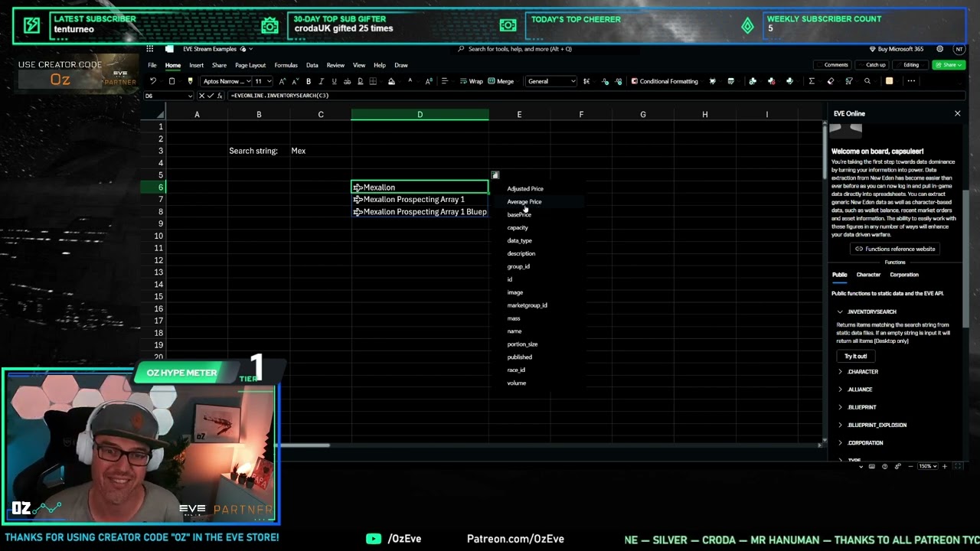Viewport: 980px width, 551px height.
Task: Open the General number format dropdown
Action: pos(551,81)
